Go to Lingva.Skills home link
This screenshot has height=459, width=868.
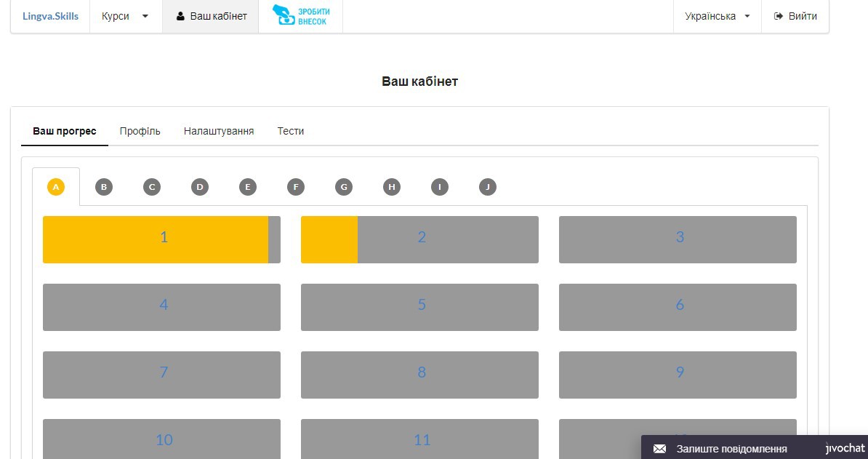[50, 16]
